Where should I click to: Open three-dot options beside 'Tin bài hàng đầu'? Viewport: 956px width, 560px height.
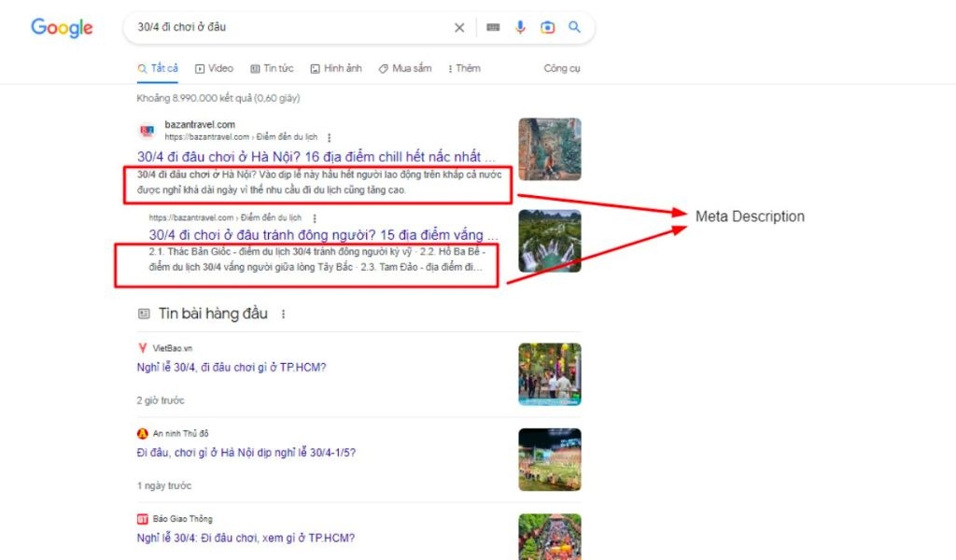283,314
